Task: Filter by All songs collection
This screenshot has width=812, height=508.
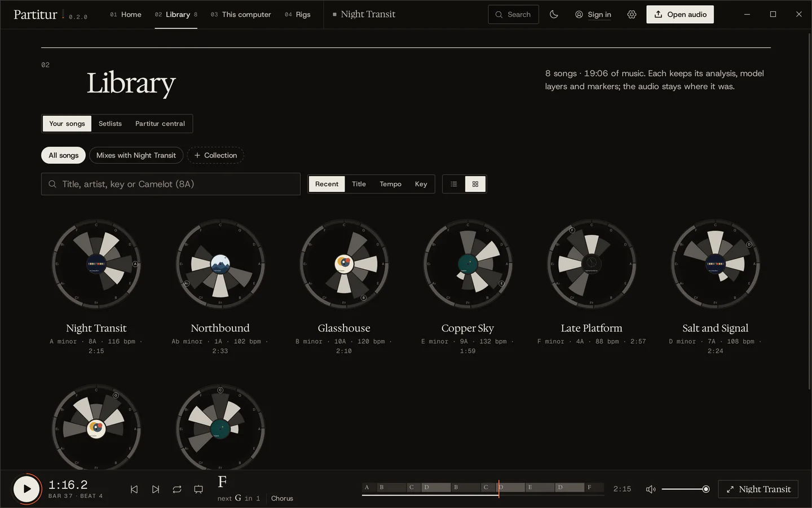Action: click(x=64, y=155)
